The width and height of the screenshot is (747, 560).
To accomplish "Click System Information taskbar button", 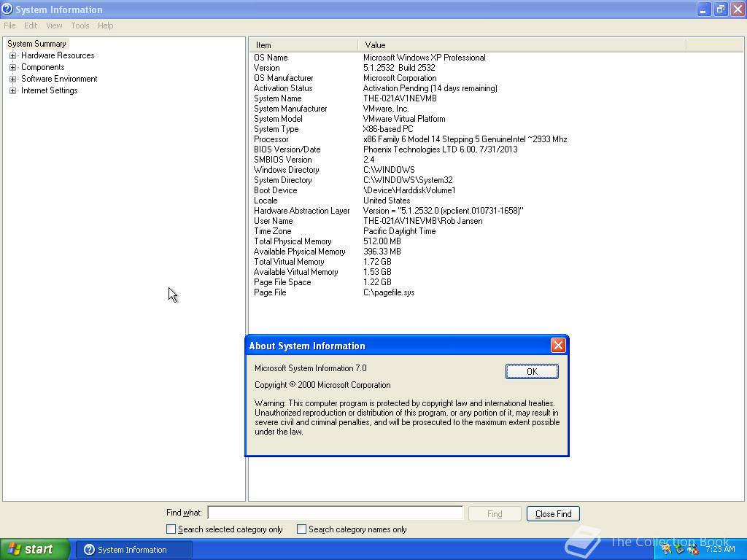I will coord(134,550).
